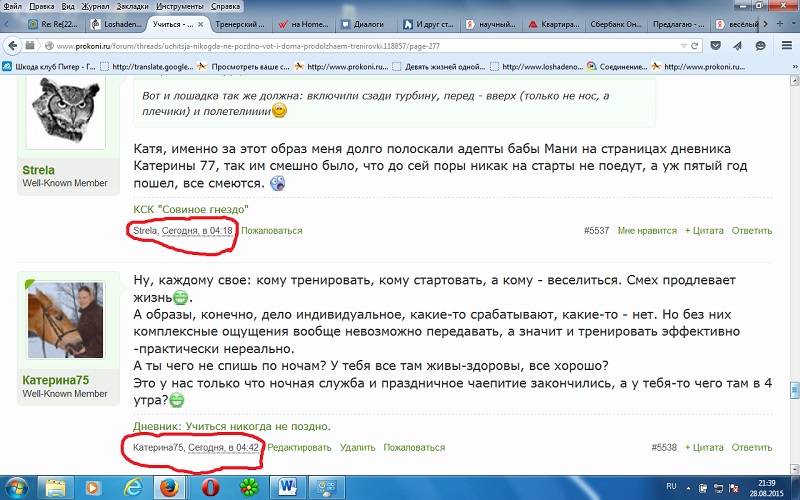The width and height of the screenshot is (800, 500).
Task: Click Ответить on post #5538
Action: tap(752, 447)
